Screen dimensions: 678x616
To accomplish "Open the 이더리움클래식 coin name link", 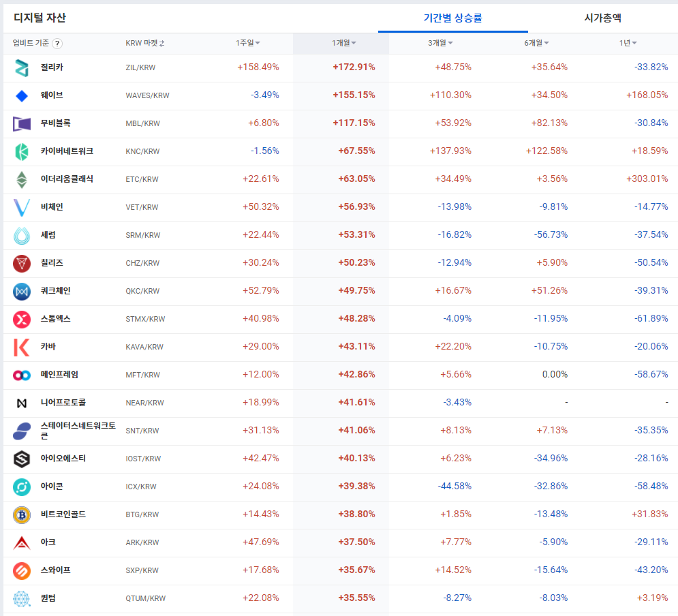I will (x=67, y=179).
